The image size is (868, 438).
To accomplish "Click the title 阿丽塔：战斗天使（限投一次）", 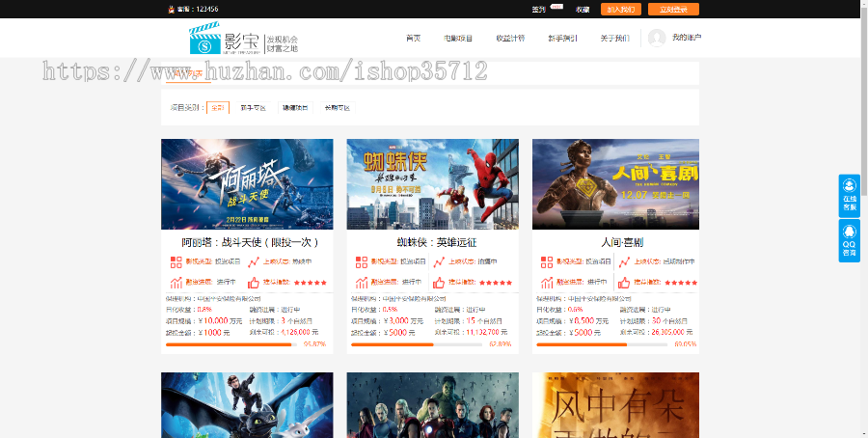I will click(250, 242).
